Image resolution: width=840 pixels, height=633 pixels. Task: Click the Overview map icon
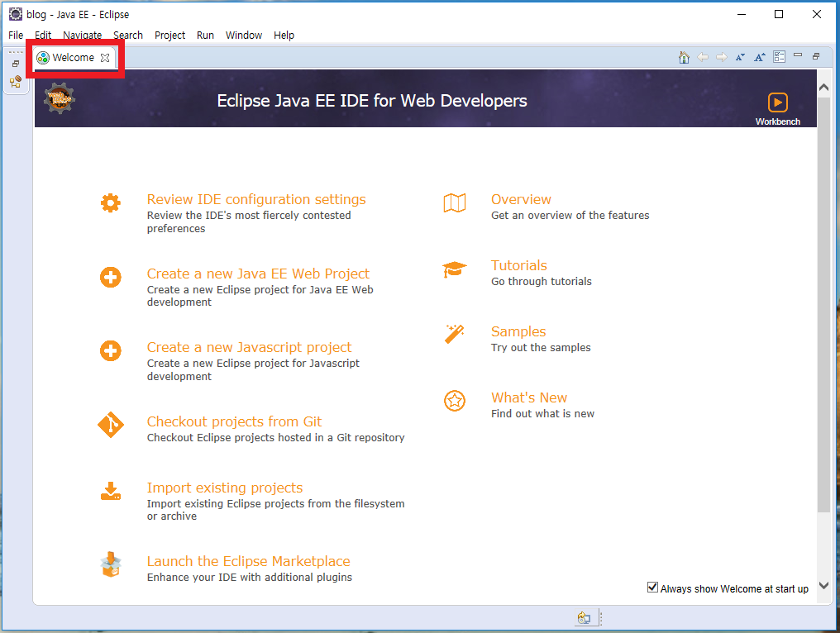pos(454,203)
